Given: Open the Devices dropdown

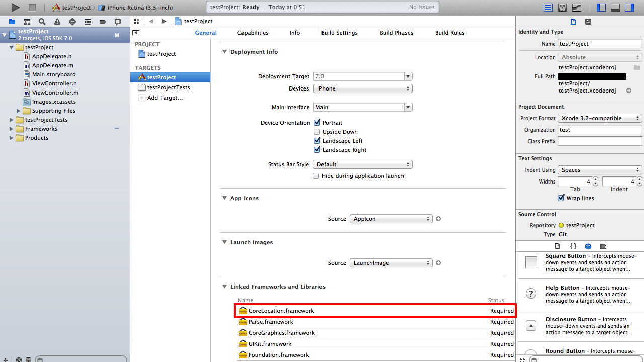Looking at the screenshot, I should (x=363, y=88).
